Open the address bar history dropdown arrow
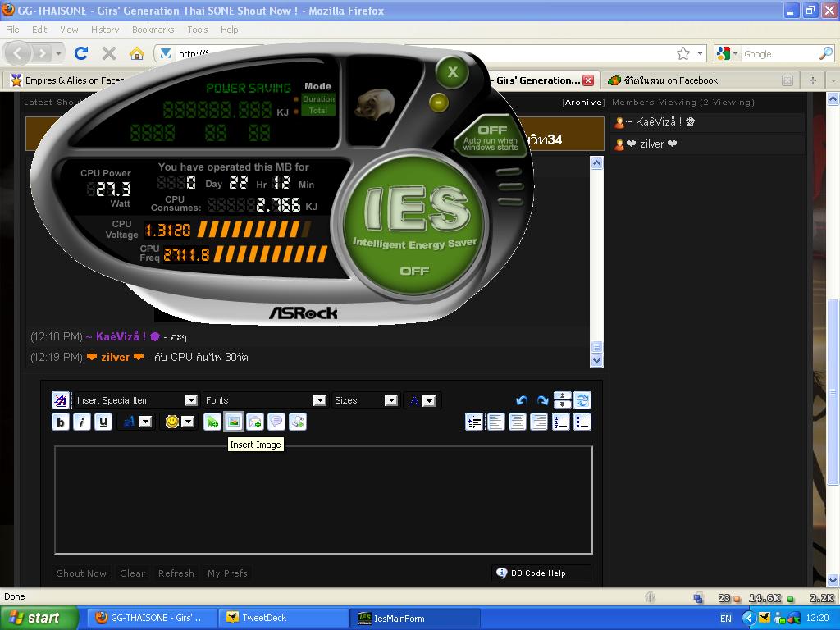Image resolution: width=840 pixels, height=630 pixels. click(700, 53)
